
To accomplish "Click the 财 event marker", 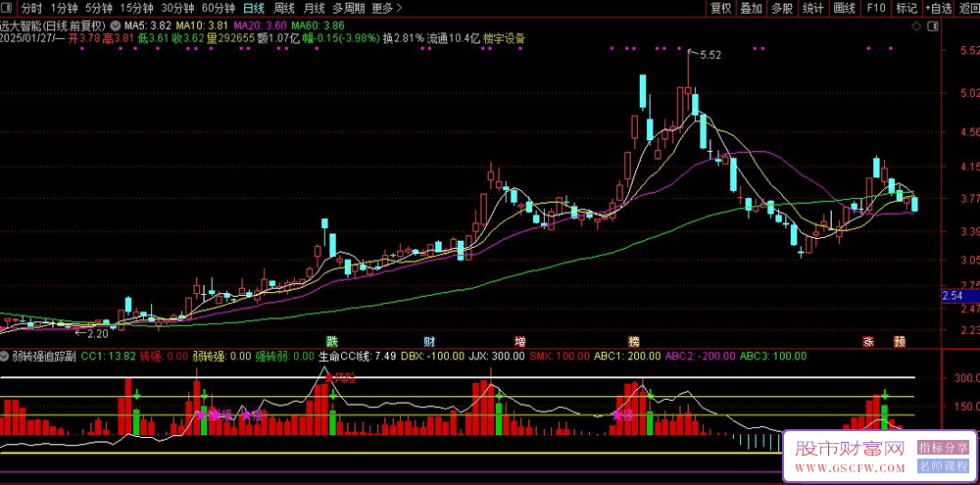I will tap(429, 341).
